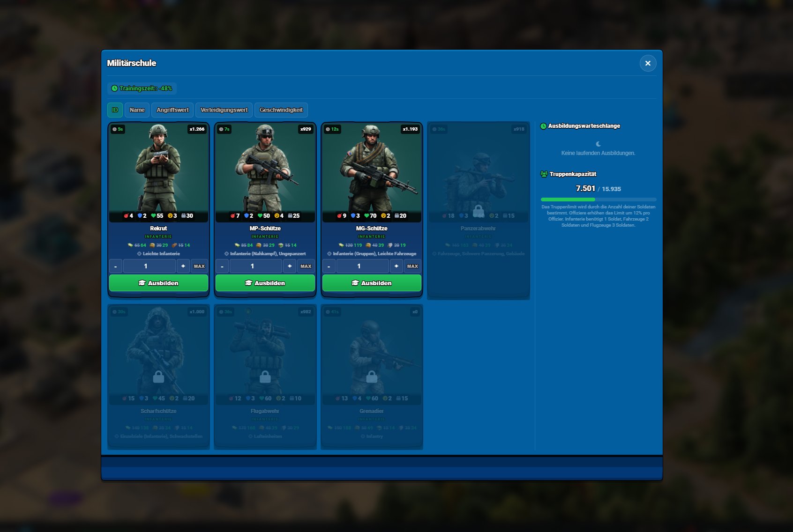Close the Militärschule dialog

[648, 63]
